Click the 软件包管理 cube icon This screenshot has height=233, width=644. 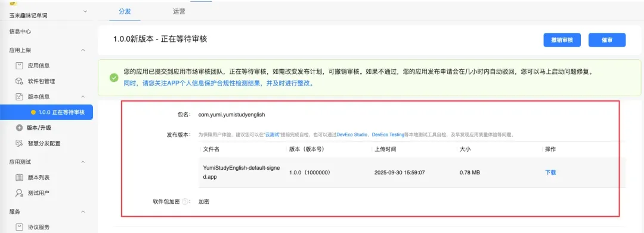click(19, 81)
